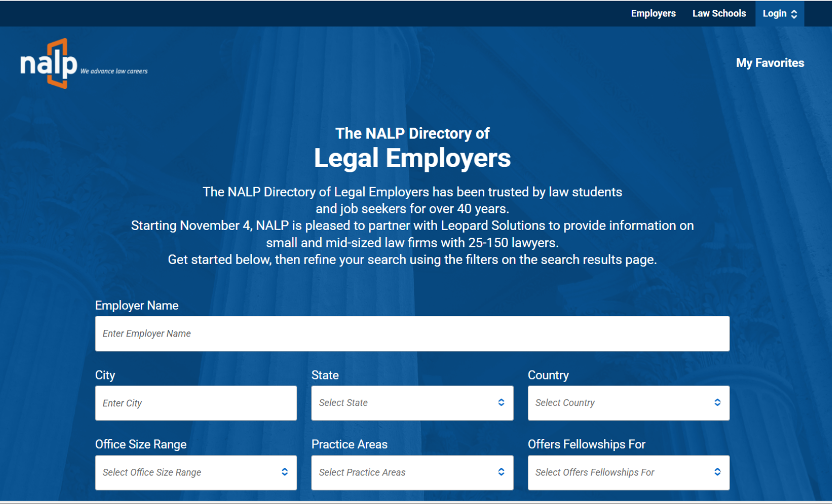Click the State dropdown arrow icon
Image resolution: width=832 pixels, height=504 pixels.
[x=501, y=403]
